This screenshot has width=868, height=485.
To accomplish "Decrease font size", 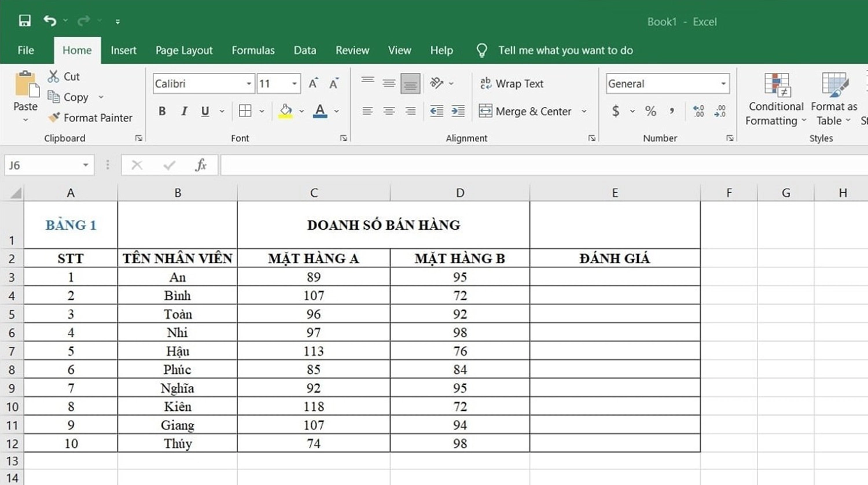I will pos(334,83).
